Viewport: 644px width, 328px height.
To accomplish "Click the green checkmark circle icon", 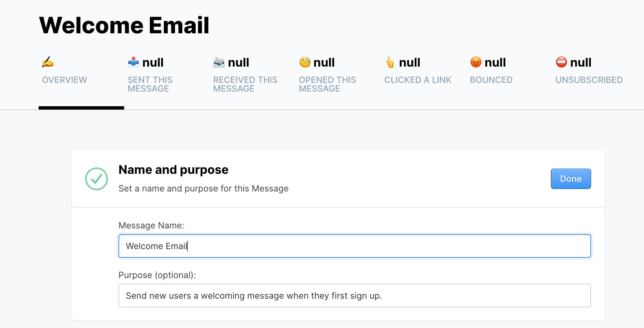I will (97, 179).
